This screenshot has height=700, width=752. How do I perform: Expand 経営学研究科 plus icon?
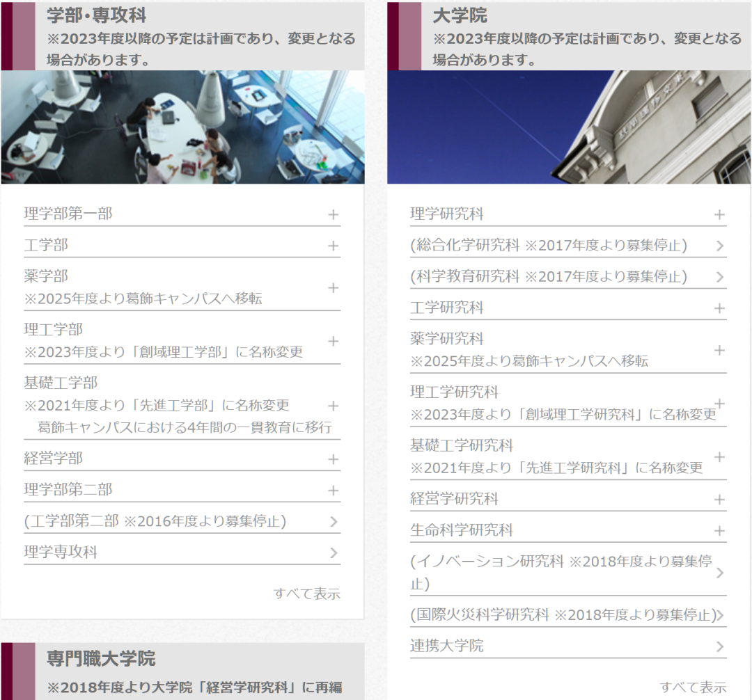click(719, 500)
